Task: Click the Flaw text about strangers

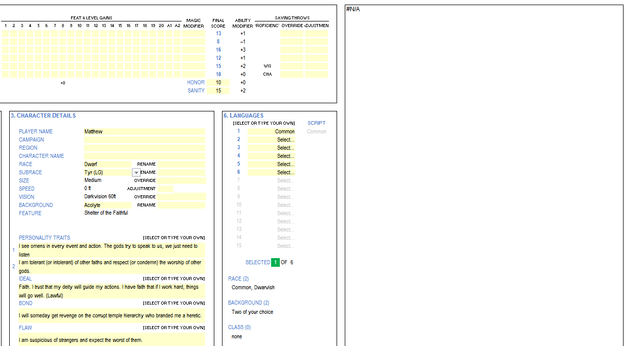Action: point(112,340)
